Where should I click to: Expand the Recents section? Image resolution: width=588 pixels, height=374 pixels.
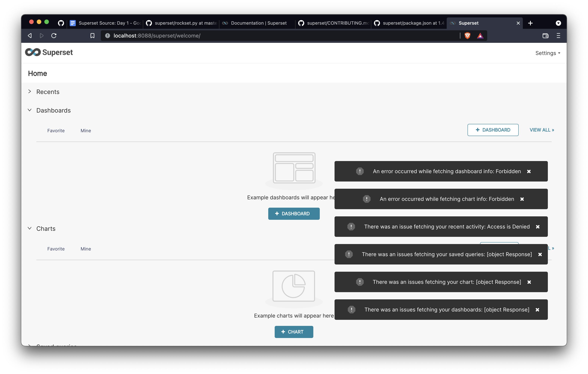click(x=30, y=91)
